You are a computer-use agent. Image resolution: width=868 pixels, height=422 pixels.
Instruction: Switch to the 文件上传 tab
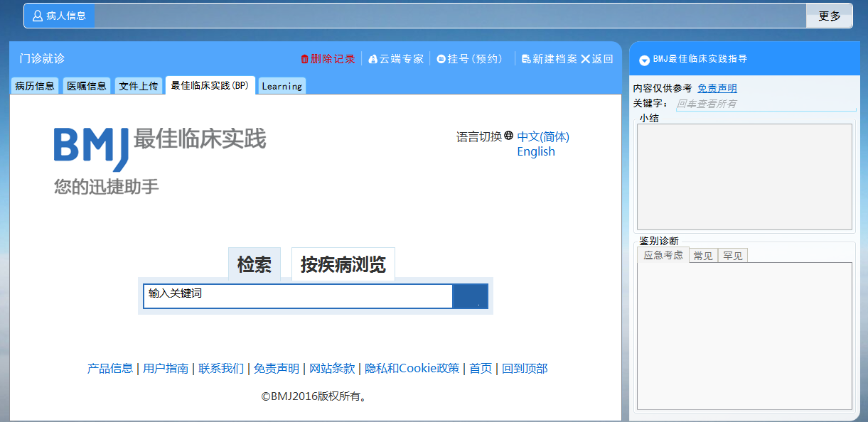[139, 86]
